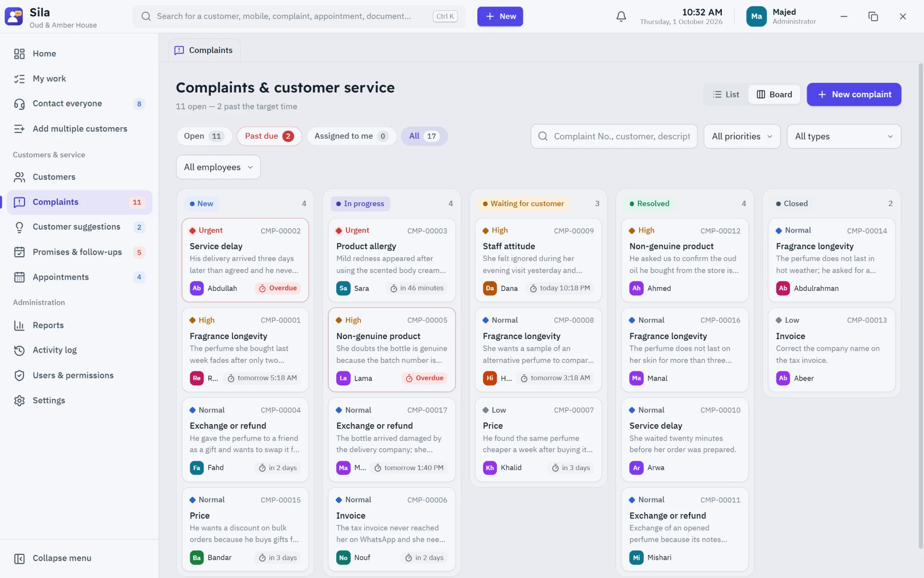Image resolution: width=924 pixels, height=578 pixels.
Task: Click Khalid's Kh avatar on CMP-00007
Action: point(489,468)
